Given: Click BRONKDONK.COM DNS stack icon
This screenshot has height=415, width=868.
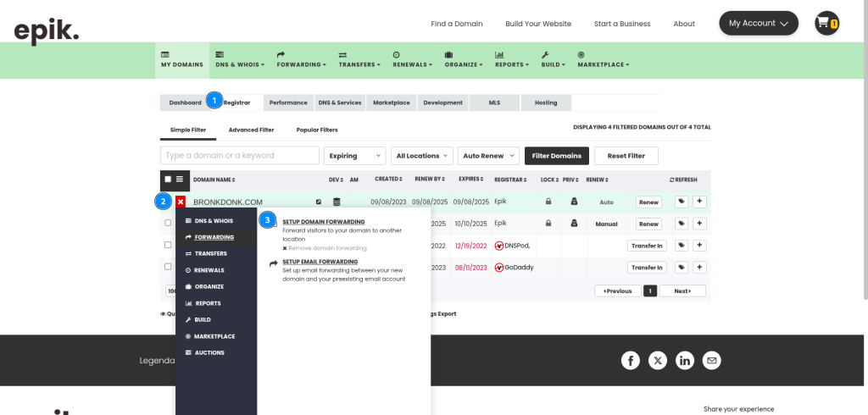Looking at the screenshot, I should click(x=337, y=202).
